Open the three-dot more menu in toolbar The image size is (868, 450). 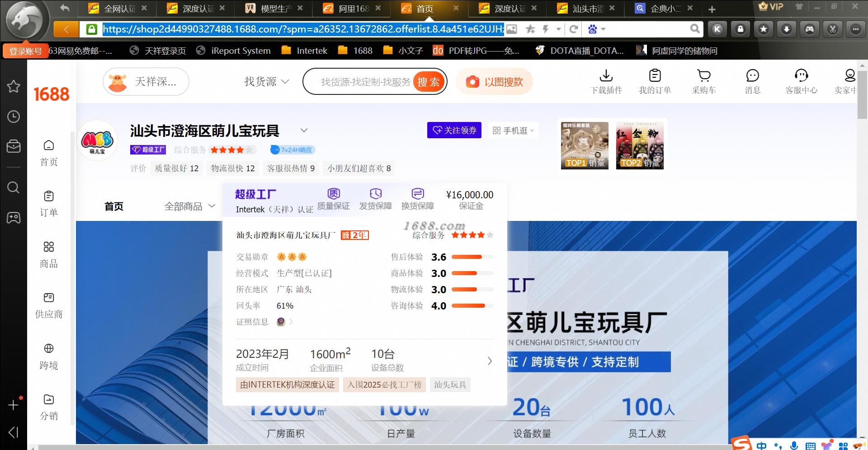click(x=856, y=29)
